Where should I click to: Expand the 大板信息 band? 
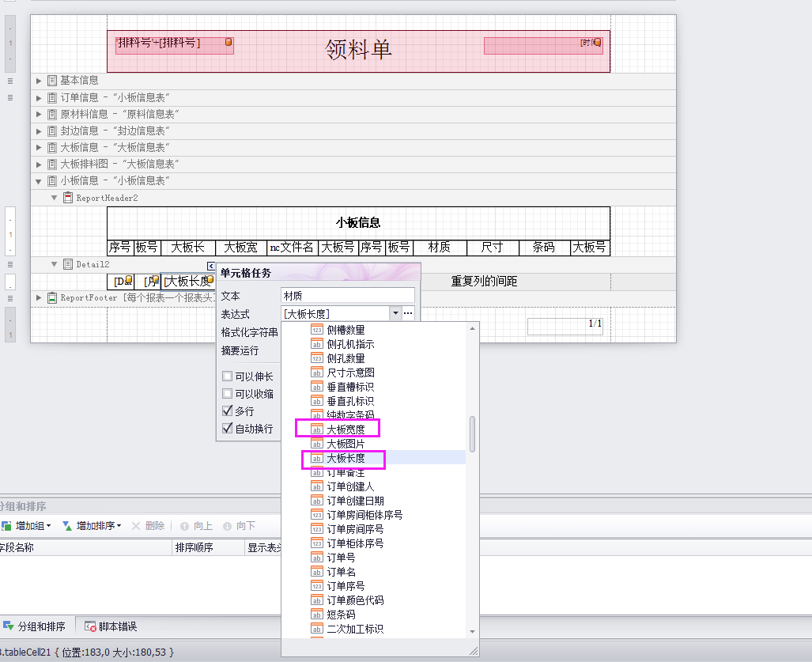coord(39,148)
